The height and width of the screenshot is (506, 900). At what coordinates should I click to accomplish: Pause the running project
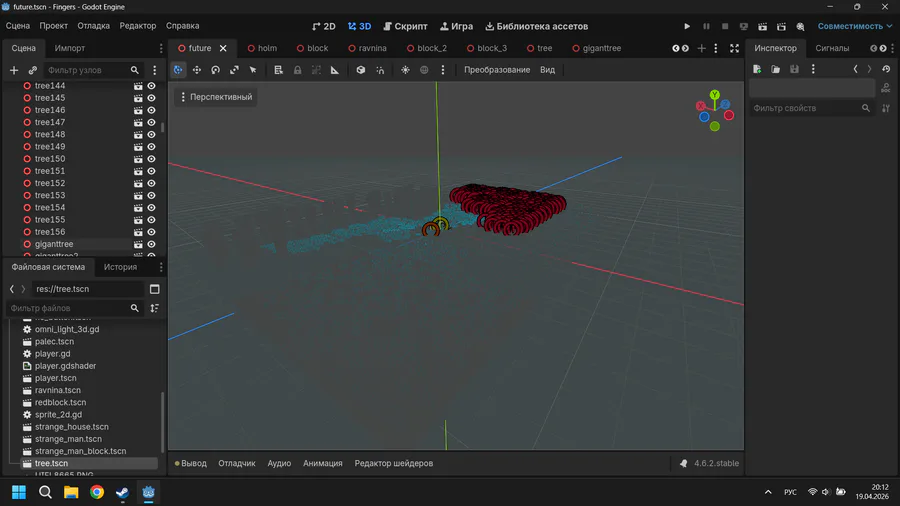(706, 26)
